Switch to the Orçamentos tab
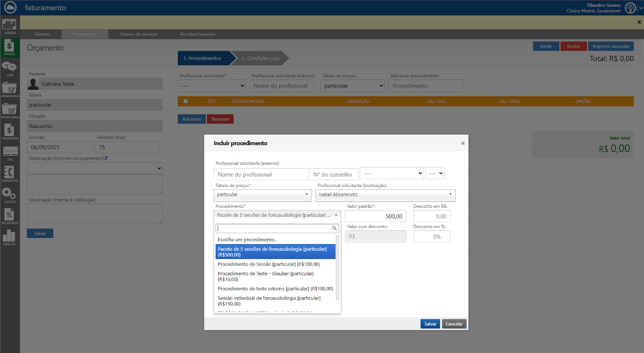644x353 pixels. (85, 34)
